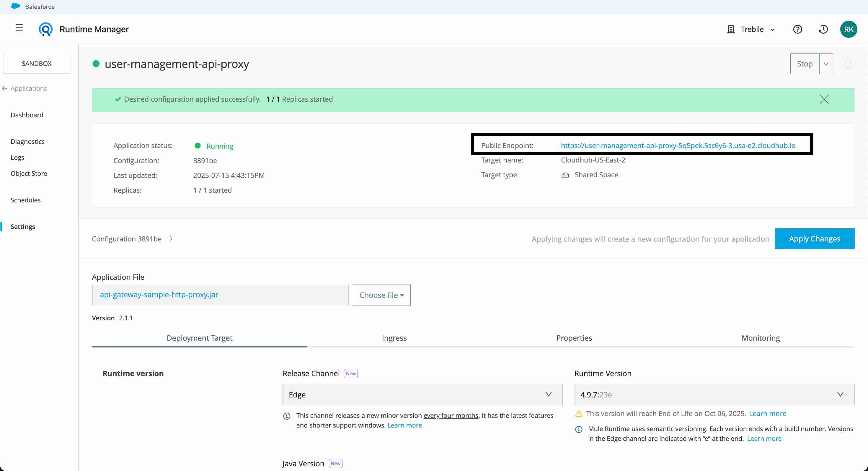This screenshot has height=471, width=868.
Task: Switch to the Properties tab
Action: point(574,338)
